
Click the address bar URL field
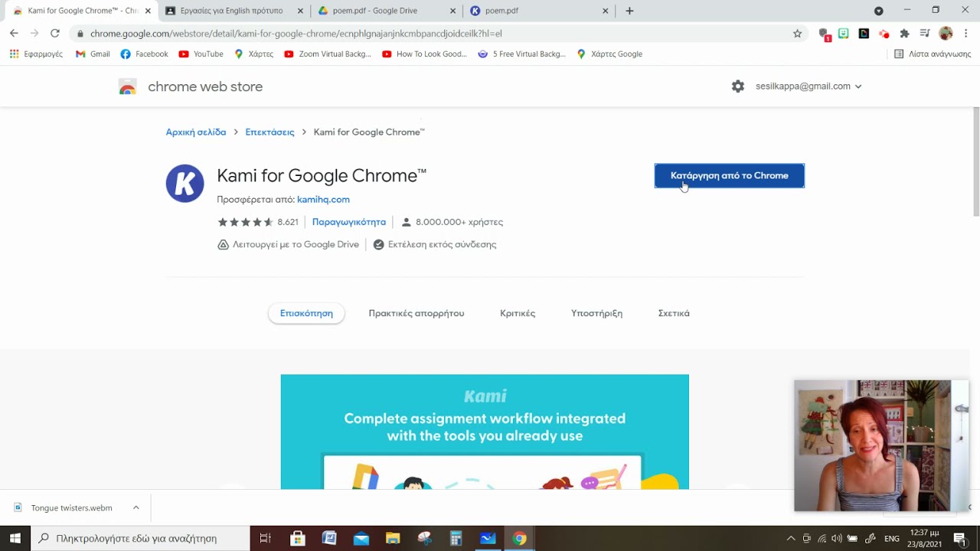click(x=436, y=34)
